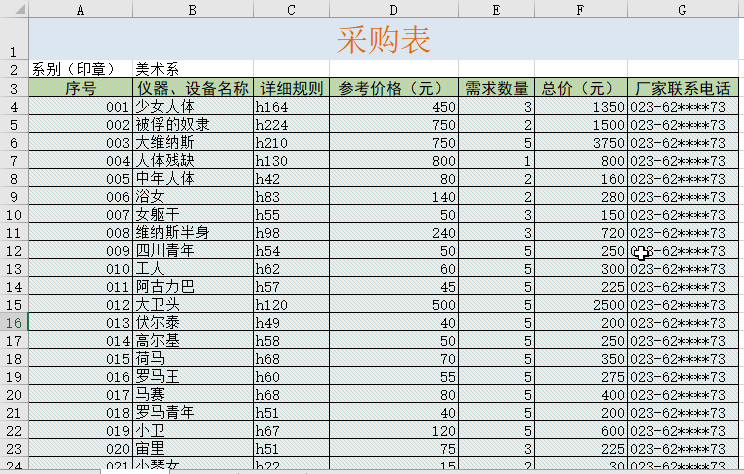
Task: Select column D header
Action: 393,9
